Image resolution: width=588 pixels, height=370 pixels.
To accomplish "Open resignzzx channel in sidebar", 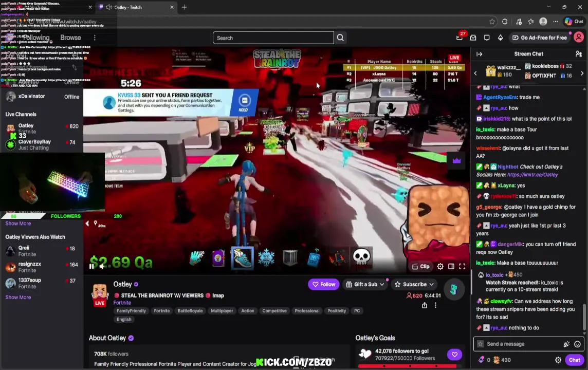I will point(42,267).
